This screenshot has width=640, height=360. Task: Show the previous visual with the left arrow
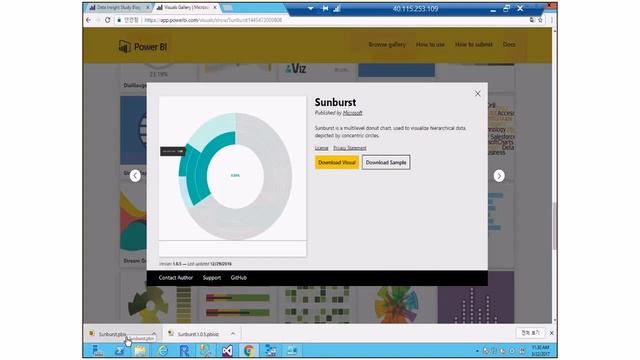coord(135,176)
